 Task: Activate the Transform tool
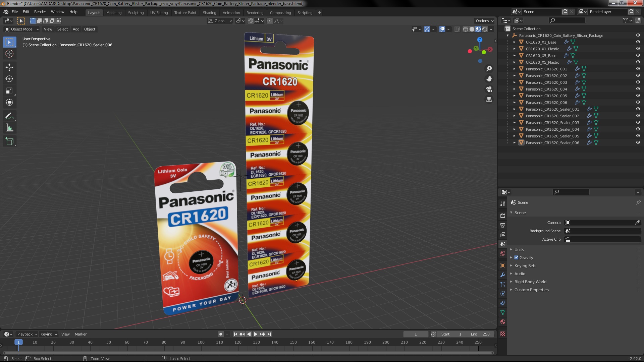(9, 103)
